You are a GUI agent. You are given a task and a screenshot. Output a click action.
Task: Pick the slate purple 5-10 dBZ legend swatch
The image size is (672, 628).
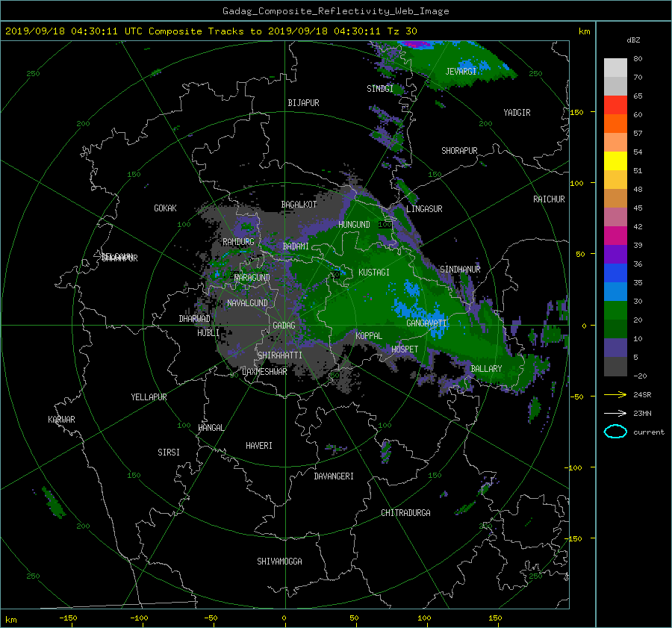coord(615,348)
